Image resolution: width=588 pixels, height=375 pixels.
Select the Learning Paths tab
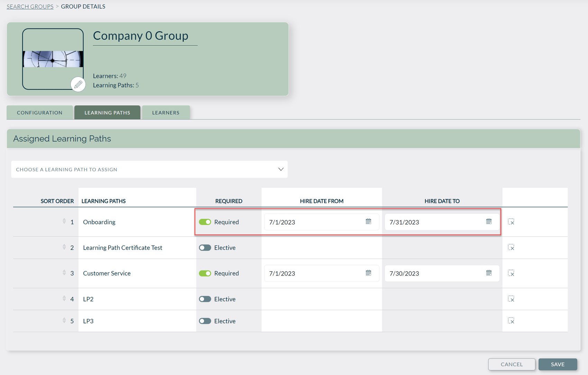tap(107, 113)
